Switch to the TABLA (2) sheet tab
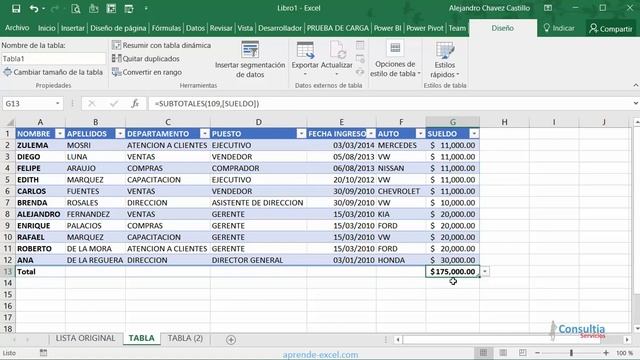The height and width of the screenshot is (360, 640). (185, 338)
